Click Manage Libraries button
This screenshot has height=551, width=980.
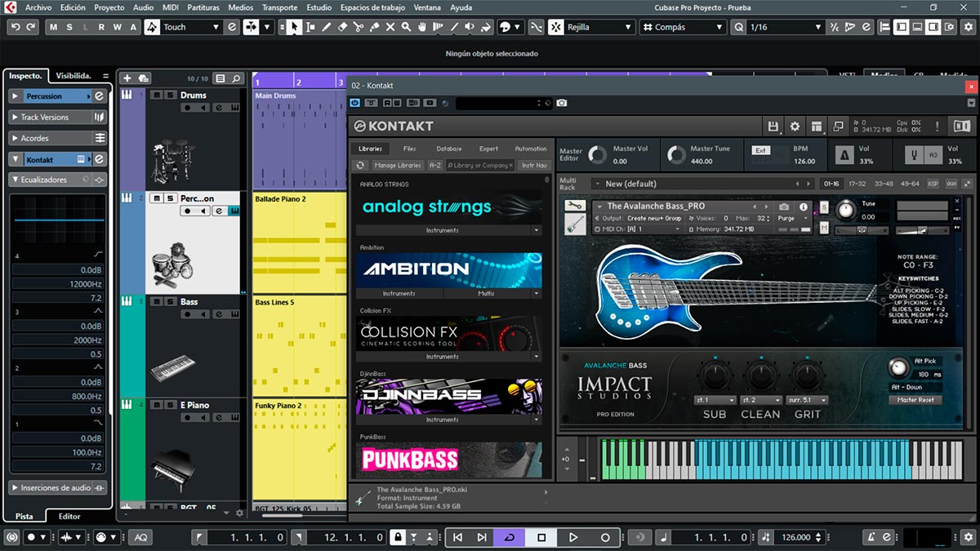(x=398, y=165)
